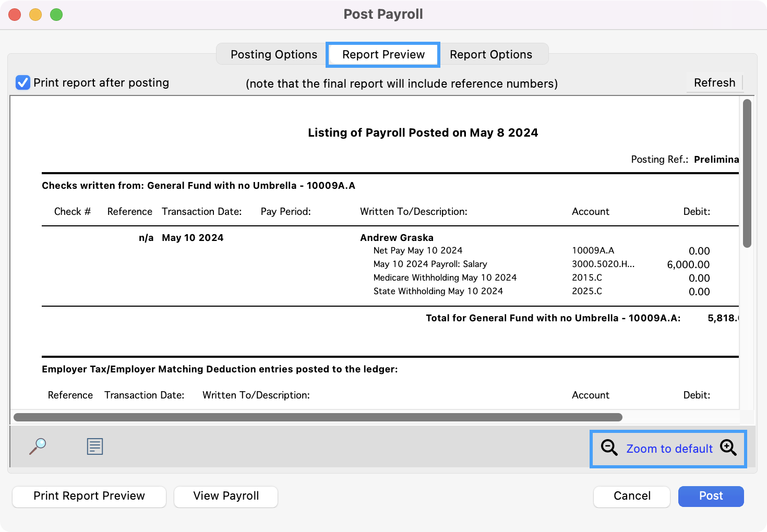767x532 pixels.
Task: Click the magnifying glass search icon
Action: point(38,446)
